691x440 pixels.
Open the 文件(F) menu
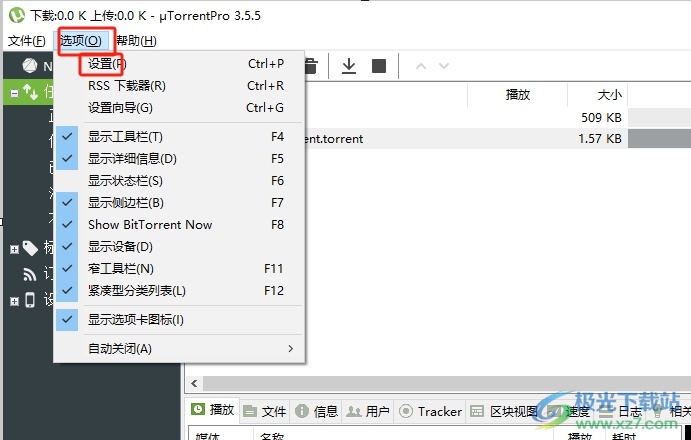click(x=27, y=41)
